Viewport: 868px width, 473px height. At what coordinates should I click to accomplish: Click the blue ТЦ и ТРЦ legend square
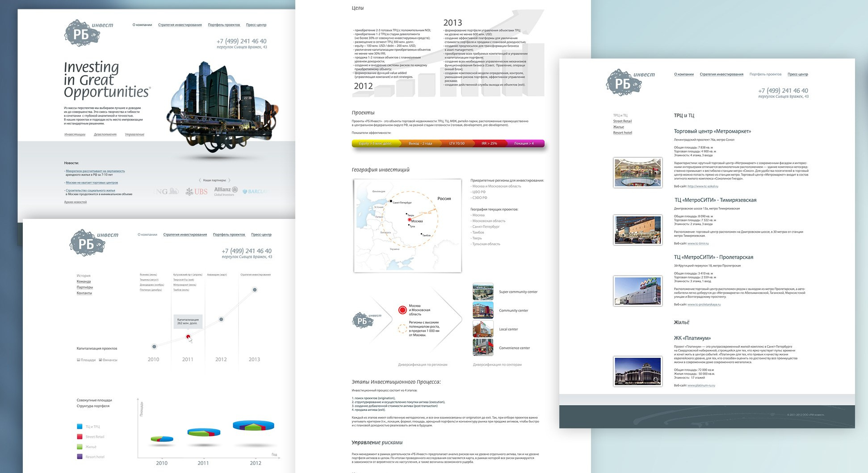pyautogui.click(x=80, y=427)
